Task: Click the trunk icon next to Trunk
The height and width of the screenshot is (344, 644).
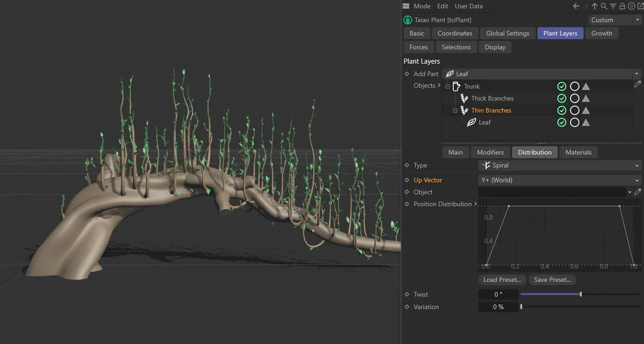Action: click(457, 86)
